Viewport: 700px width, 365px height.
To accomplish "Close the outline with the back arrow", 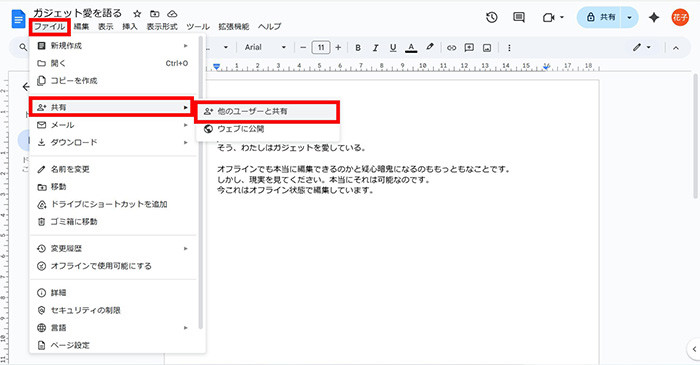I will tap(25, 87).
